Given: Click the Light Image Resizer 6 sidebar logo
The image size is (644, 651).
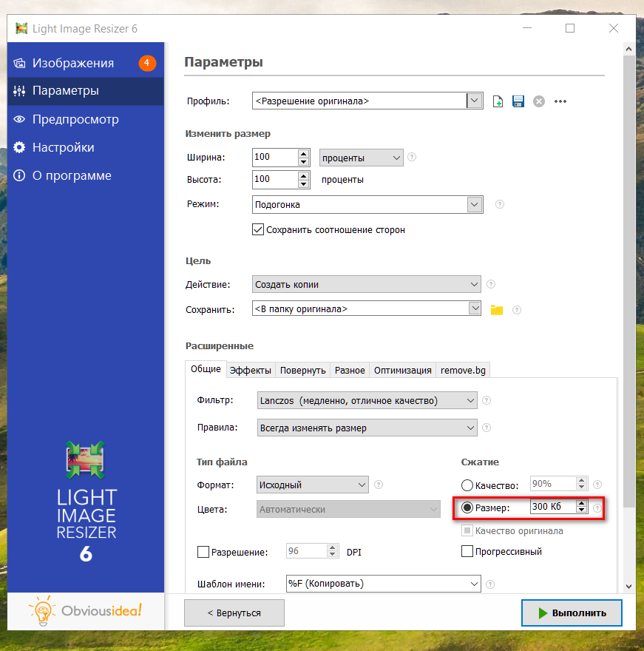Looking at the screenshot, I should pyautogui.click(x=87, y=502).
